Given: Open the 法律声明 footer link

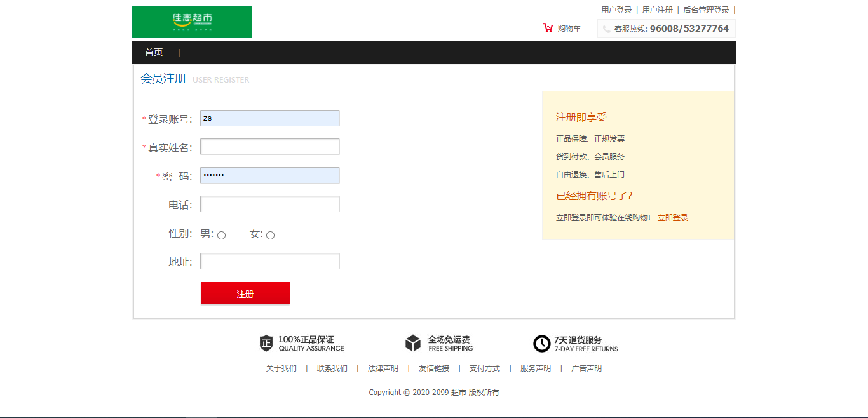Looking at the screenshot, I should 383,368.
